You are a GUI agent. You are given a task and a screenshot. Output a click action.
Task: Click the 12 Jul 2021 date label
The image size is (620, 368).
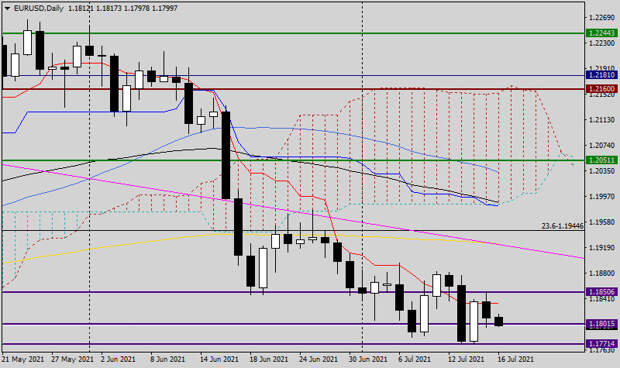[466, 359]
